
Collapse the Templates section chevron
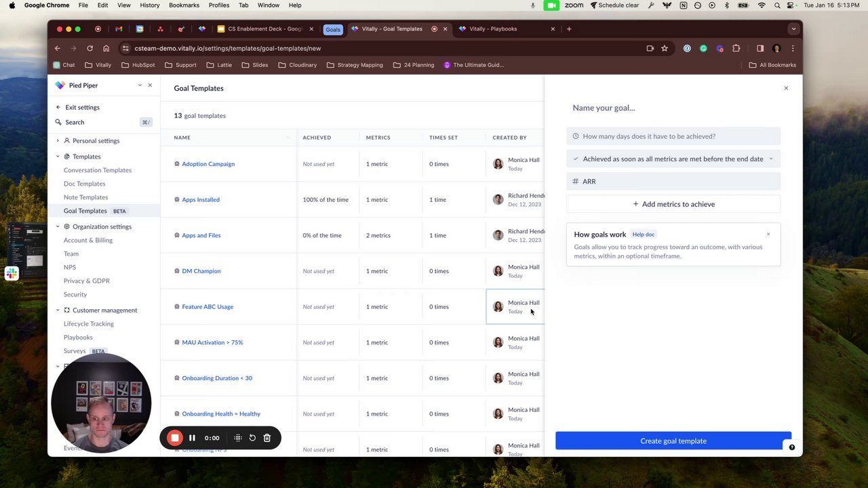click(58, 157)
